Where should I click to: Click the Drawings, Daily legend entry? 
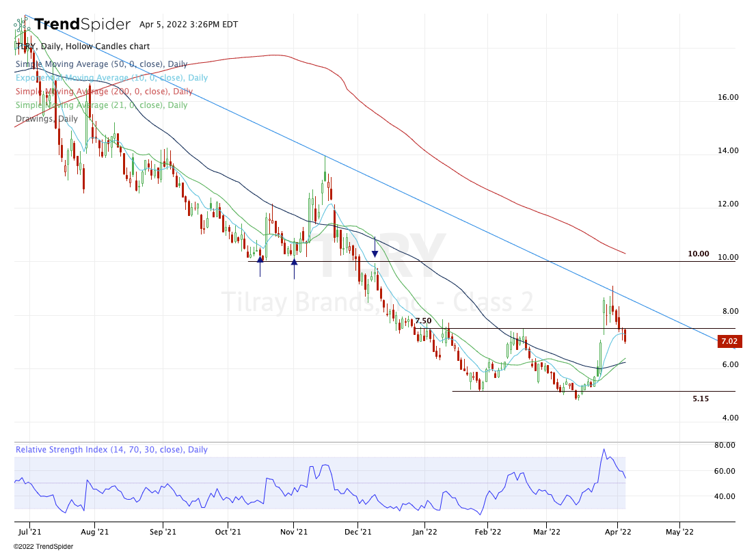pos(46,119)
